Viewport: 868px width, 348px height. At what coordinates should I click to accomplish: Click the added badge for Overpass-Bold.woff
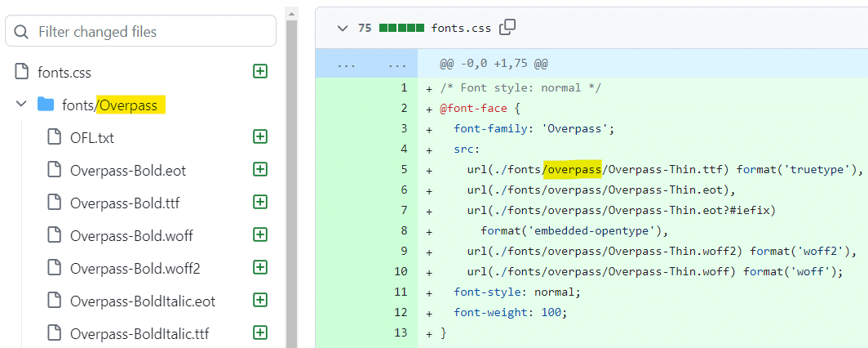tap(260, 234)
